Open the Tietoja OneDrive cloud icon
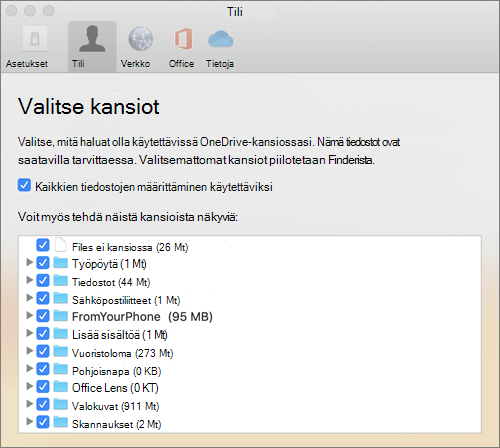This screenshot has width=500, height=448. point(221,39)
